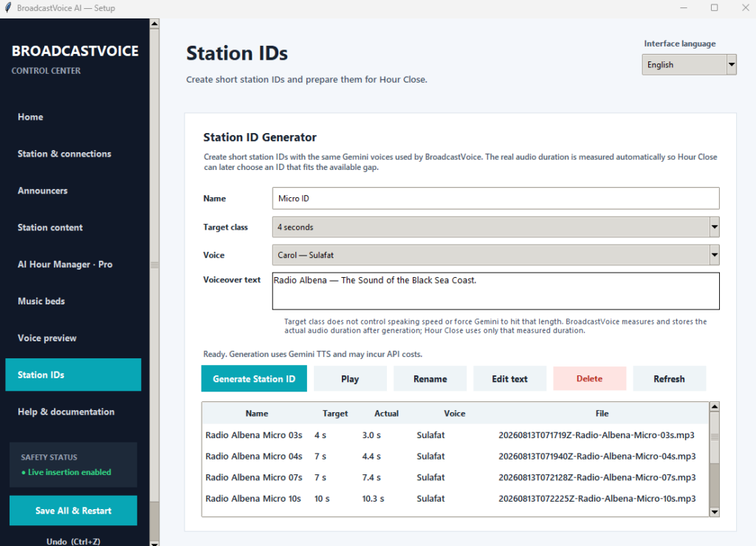Play the selected station ID
This screenshot has width=756, height=546.
pos(350,378)
